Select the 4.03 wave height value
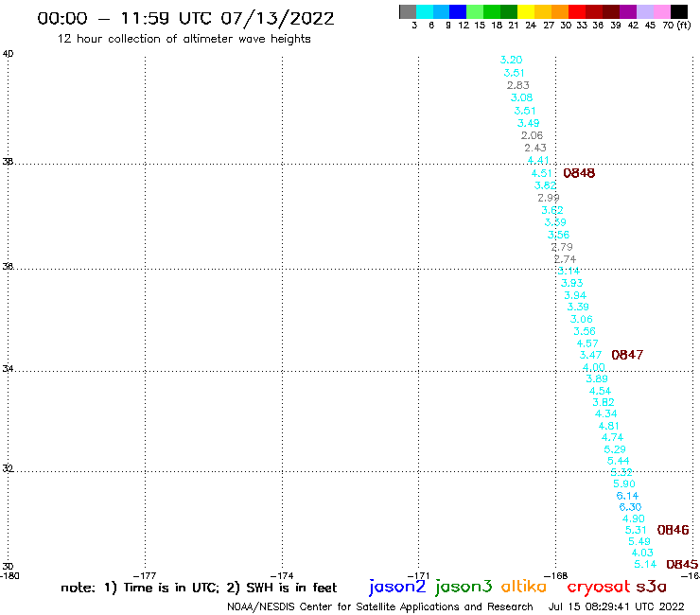The image size is (700, 615). click(642, 553)
